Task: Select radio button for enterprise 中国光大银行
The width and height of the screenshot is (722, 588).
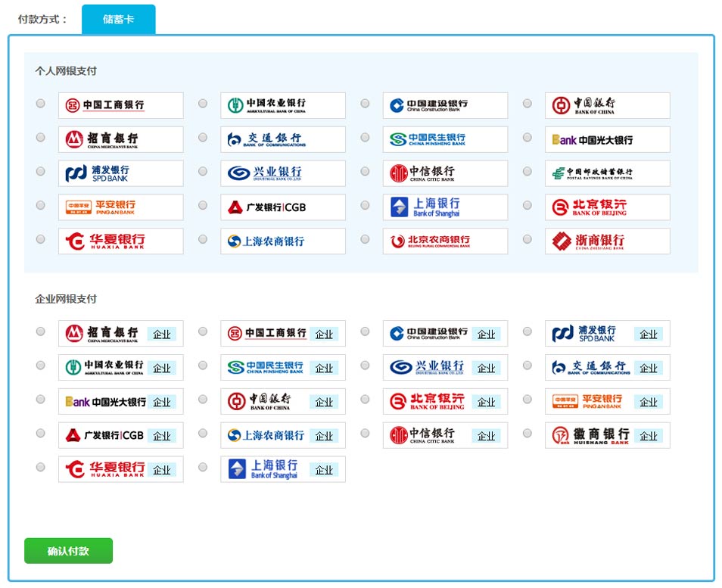Action: [41, 400]
